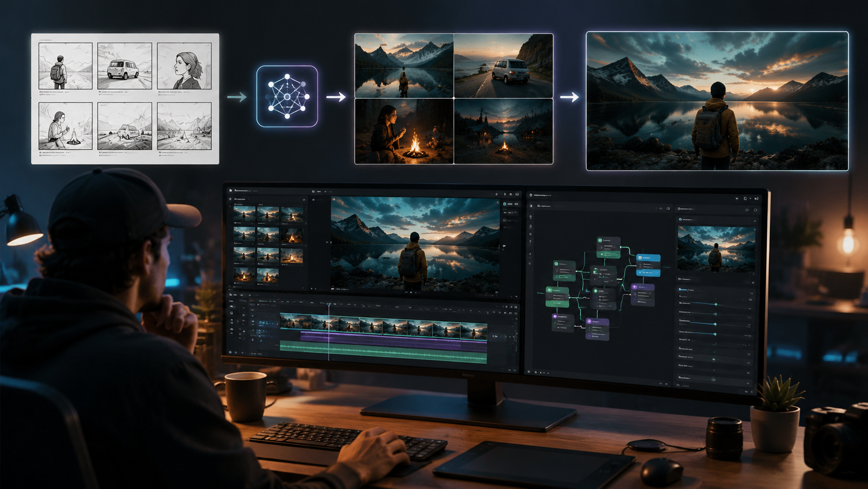Click the generated frame of woman by campfire
The width and height of the screenshot is (868, 489).
click(x=404, y=131)
